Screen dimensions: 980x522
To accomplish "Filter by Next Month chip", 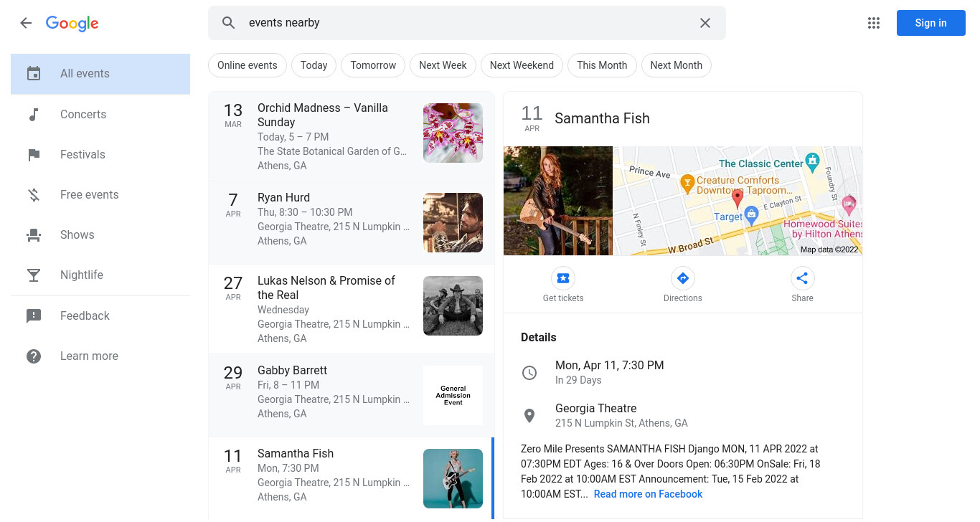I will (x=676, y=65).
